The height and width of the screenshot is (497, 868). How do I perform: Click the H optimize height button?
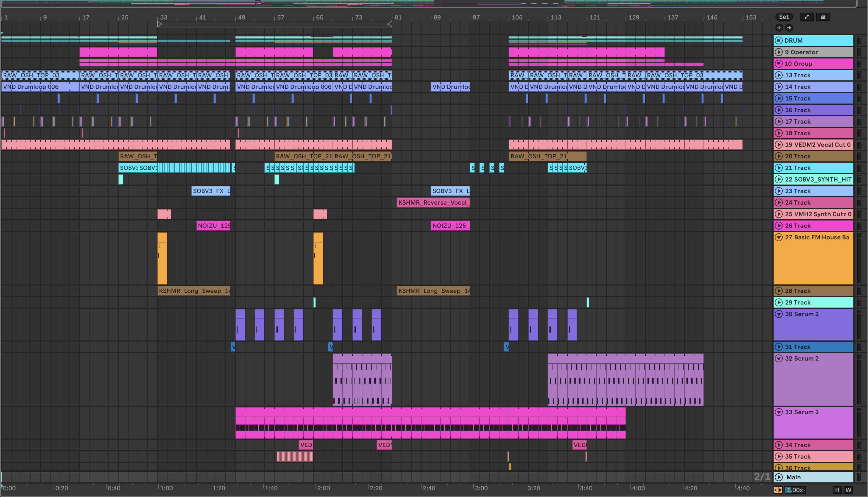click(837, 490)
